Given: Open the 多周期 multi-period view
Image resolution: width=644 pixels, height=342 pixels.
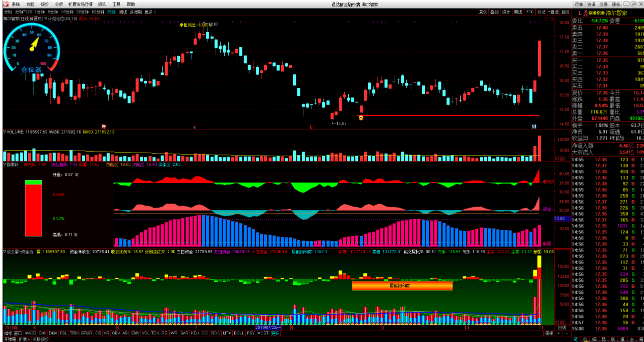Looking at the screenshot, I should 136,11.
